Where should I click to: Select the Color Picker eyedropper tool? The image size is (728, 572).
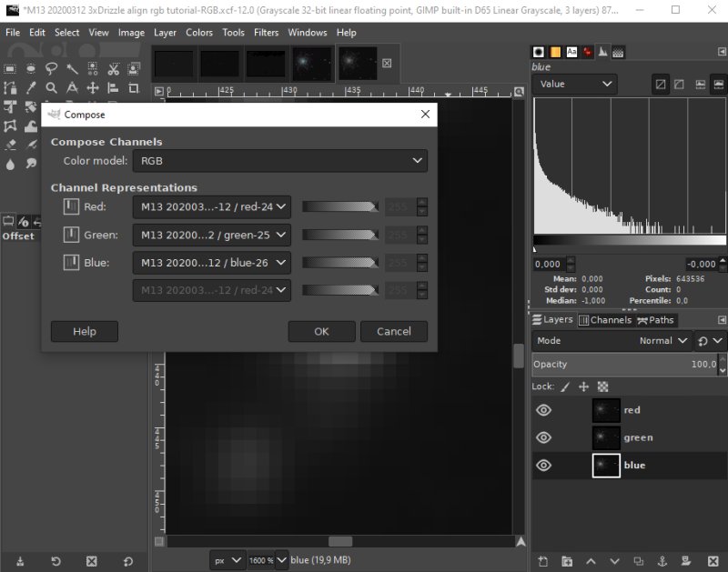(31, 87)
